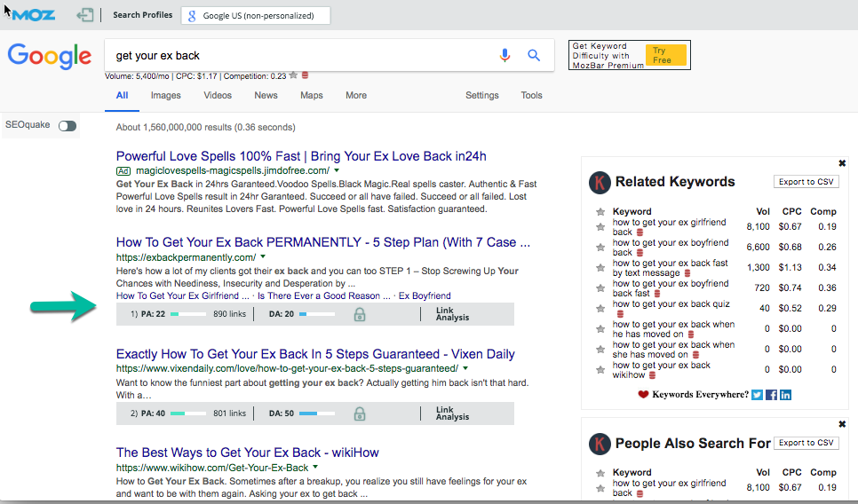Click lock icon in first MozBar result bar
The height and width of the screenshot is (504, 858).
360,314
